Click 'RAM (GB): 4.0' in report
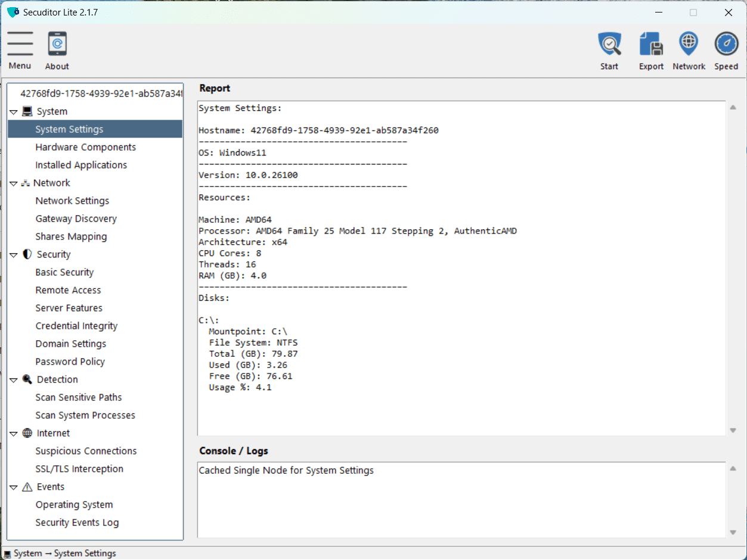The width and height of the screenshot is (747, 560). point(233,276)
